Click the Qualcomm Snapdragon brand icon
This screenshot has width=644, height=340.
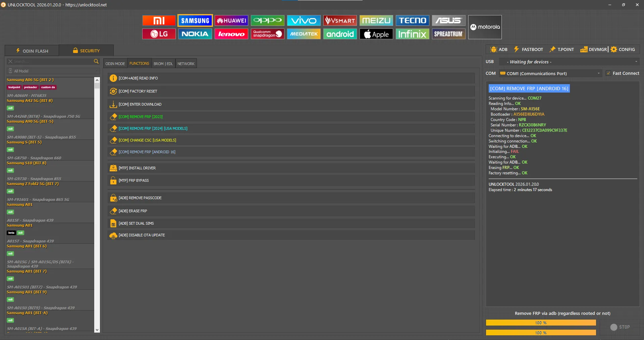267,34
